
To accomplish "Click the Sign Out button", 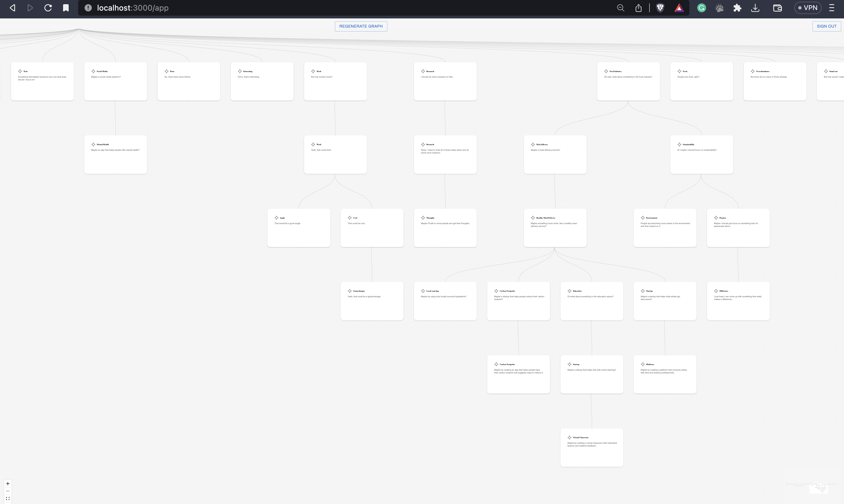I will [826, 26].
